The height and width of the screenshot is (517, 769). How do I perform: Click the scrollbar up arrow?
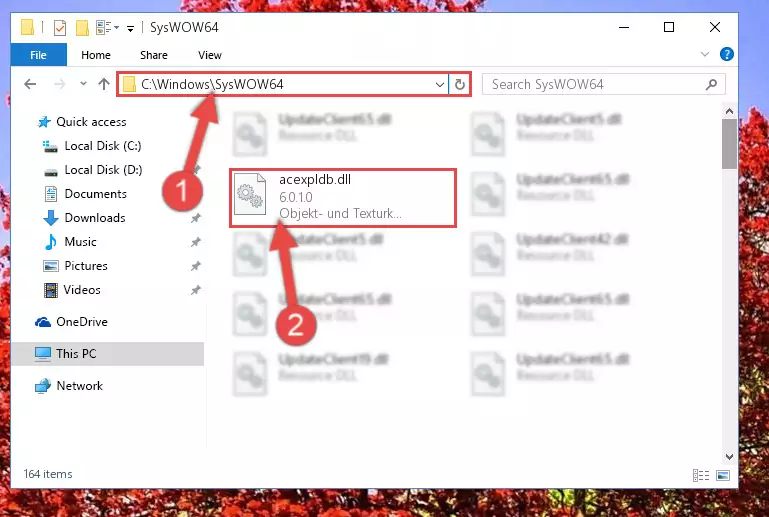[x=729, y=111]
